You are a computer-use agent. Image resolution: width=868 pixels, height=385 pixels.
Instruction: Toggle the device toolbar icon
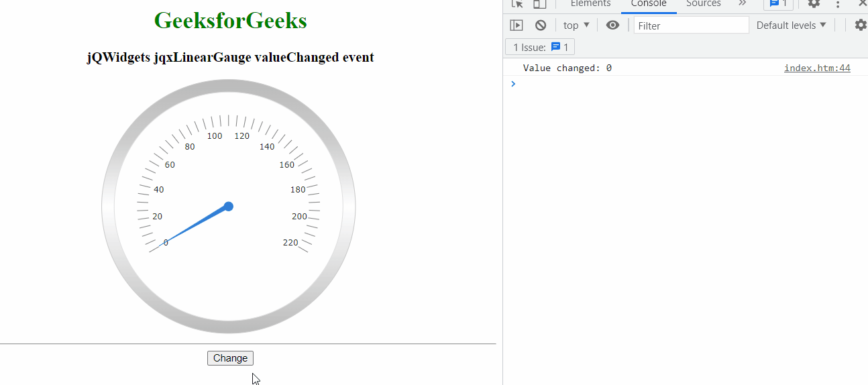pos(540,3)
